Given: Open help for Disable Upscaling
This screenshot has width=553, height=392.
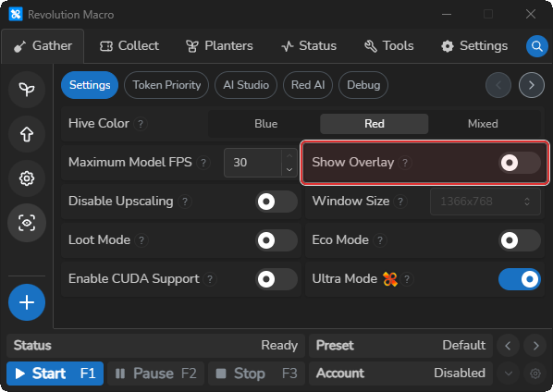Looking at the screenshot, I should 185,202.
